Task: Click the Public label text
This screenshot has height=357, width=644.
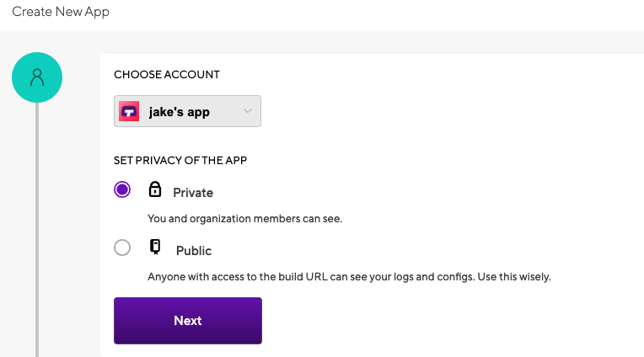Action: click(194, 251)
